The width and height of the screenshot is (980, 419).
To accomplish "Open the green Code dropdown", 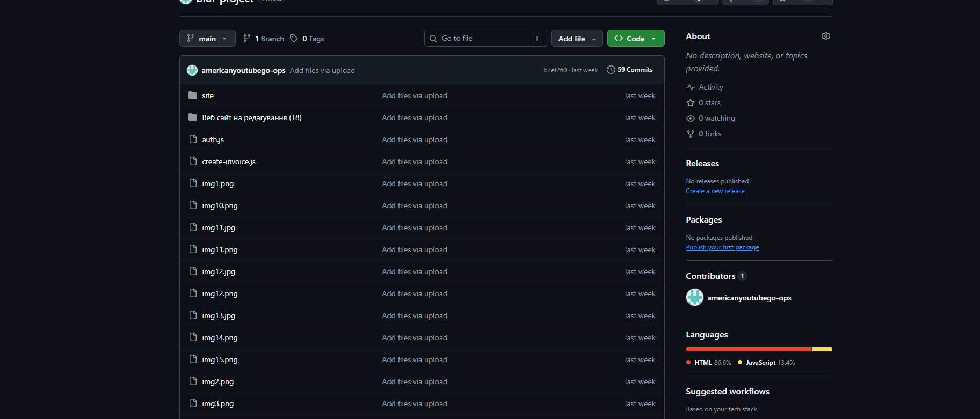I will tap(636, 38).
